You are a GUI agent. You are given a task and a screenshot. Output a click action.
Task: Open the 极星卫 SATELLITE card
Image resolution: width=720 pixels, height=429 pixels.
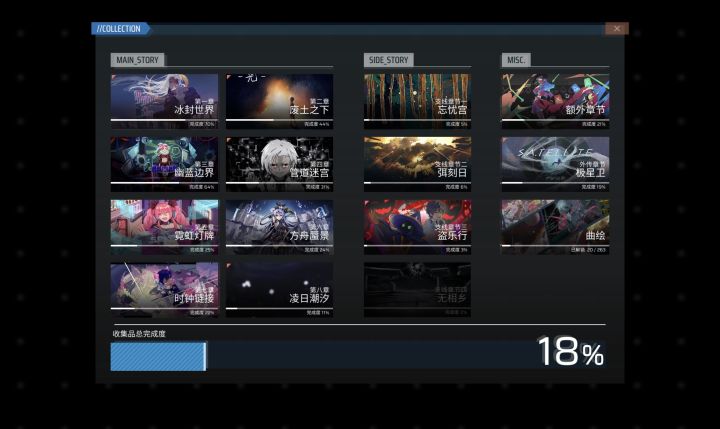pyautogui.click(x=556, y=164)
